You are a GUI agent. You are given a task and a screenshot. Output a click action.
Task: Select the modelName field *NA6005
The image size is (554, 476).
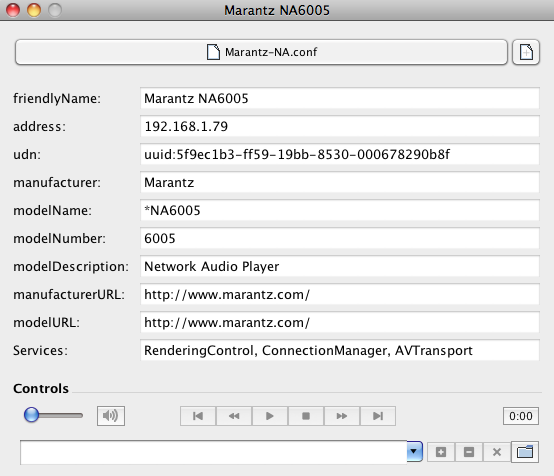[340, 210]
